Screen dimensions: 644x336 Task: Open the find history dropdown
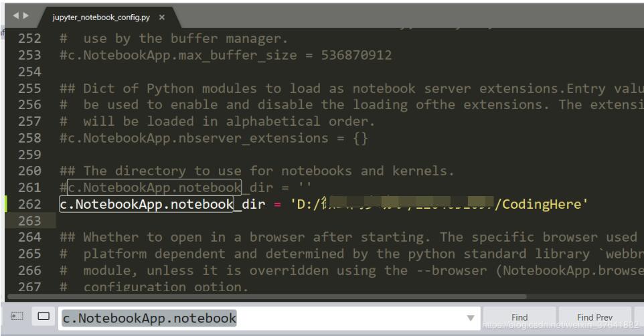471,318
